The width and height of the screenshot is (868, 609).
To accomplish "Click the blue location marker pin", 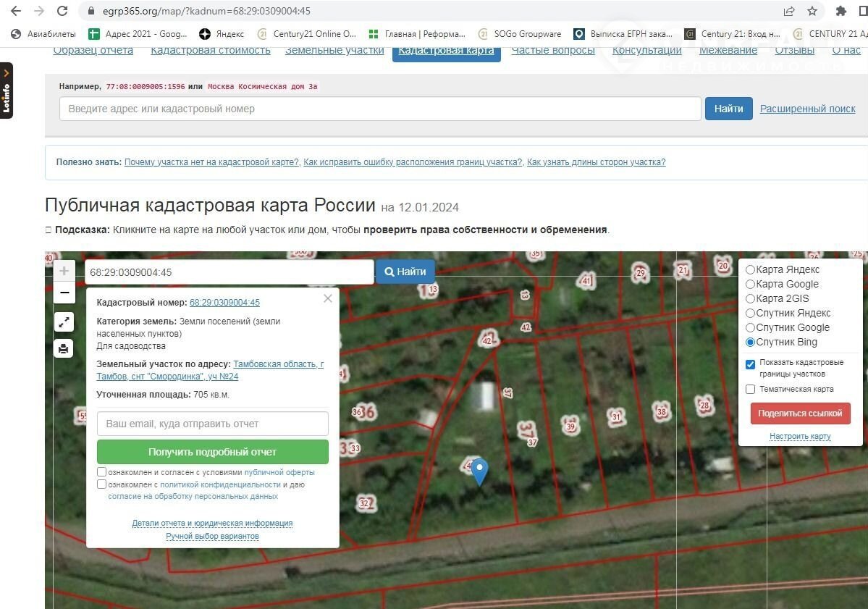I will click(x=479, y=471).
